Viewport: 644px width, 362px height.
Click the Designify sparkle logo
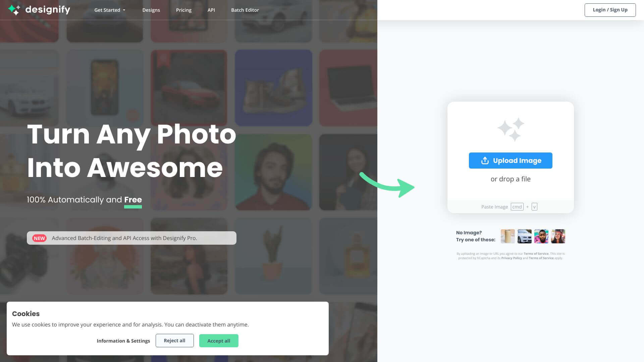click(15, 10)
